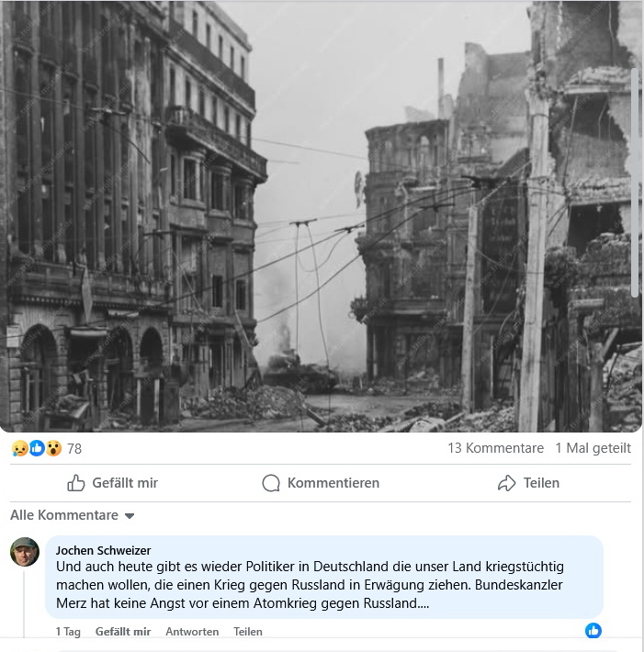644x652 pixels.
Task: Click Jochen Schweizer's profile picture
Action: coord(25,552)
